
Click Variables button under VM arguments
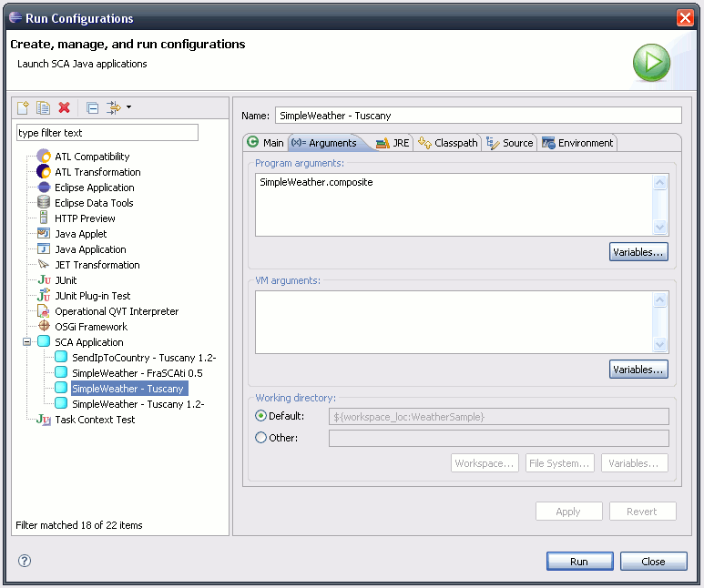tap(638, 370)
